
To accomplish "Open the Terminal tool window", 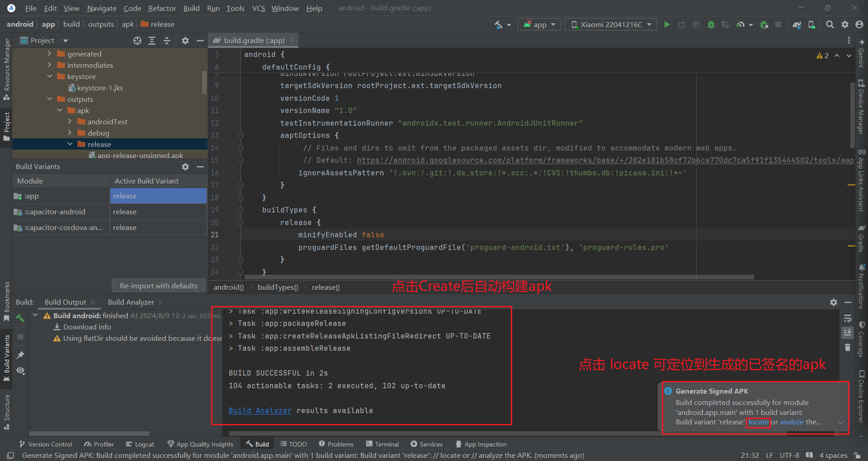I will coord(382,444).
